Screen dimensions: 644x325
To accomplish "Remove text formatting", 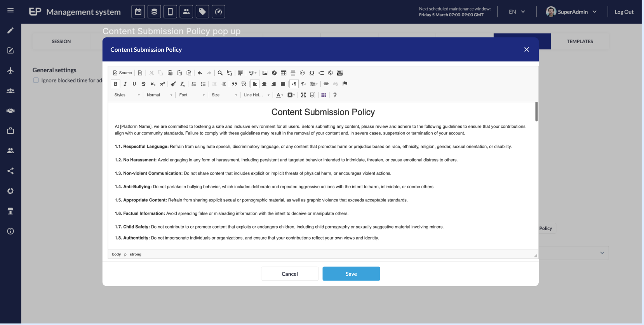I will 183,84.
